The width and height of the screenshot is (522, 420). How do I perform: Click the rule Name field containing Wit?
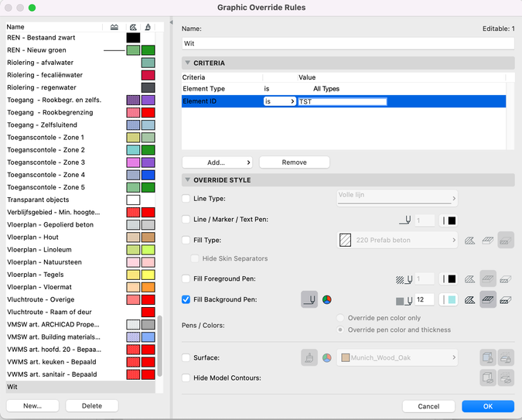pos(348,43)
